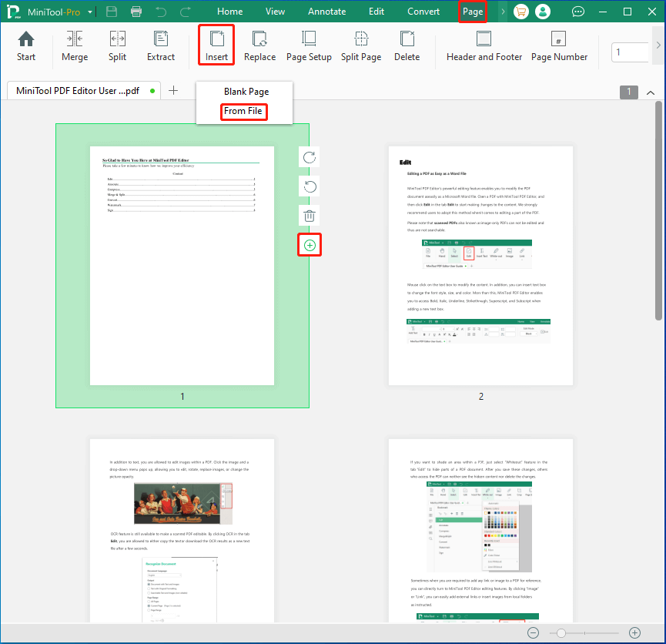Image resolution: width=666 pixels, height=644 pixels.
Task: Click the Redo arrow
Action: pos(186,12)
